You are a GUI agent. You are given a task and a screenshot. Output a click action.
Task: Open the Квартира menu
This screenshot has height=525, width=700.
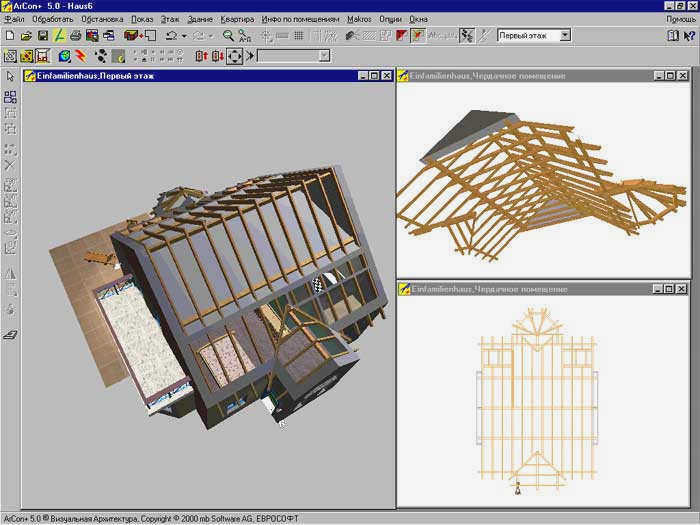click(x=238, y=19)
